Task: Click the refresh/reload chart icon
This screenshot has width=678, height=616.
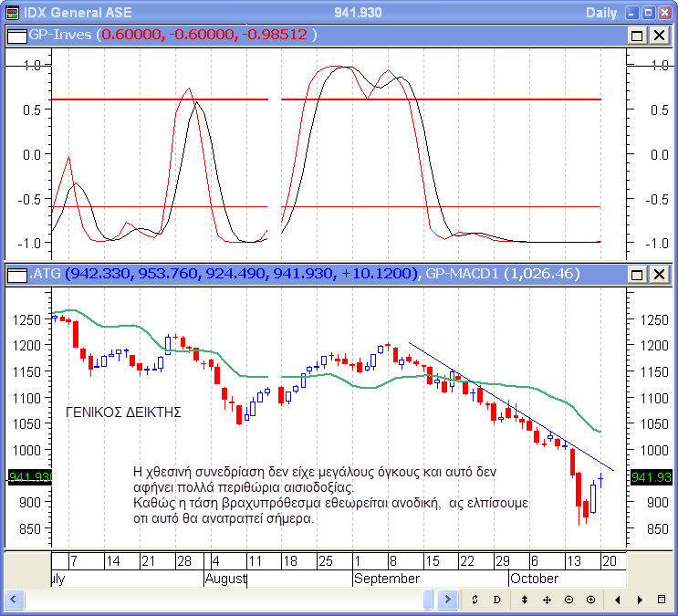Action: tap(475, 600)
